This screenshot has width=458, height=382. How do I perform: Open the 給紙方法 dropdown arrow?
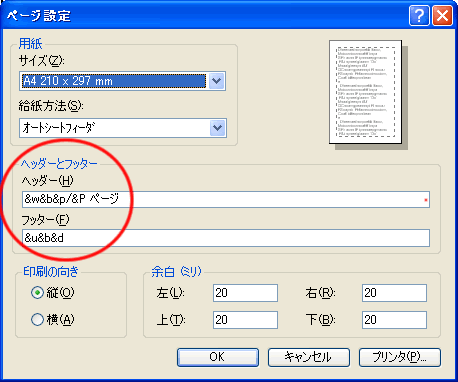tap(218, 128)
